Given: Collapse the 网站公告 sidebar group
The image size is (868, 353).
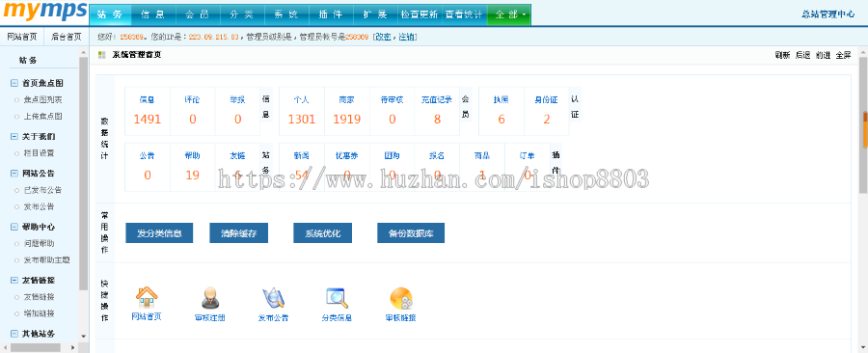Looking at the screenshot, I should tap(14, 174).
